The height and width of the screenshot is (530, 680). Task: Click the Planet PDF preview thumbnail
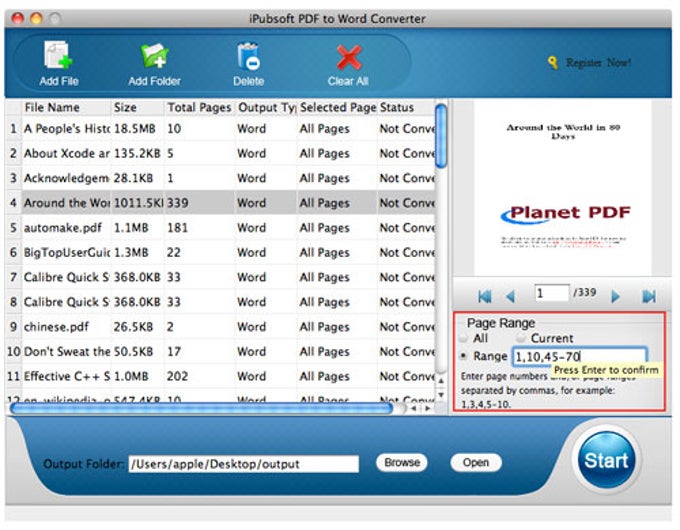click(562, 187)
